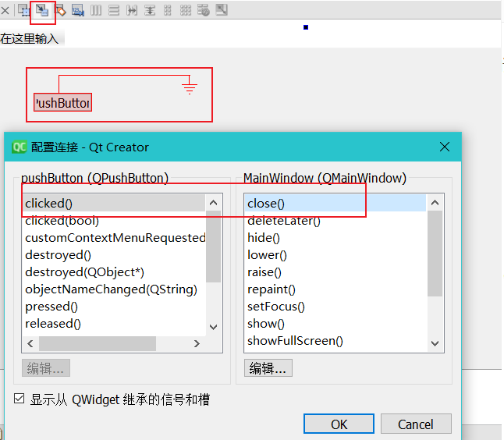Apply Lay Out Horizontally
This screenshot has height=440, width=504.
point(96,10)
